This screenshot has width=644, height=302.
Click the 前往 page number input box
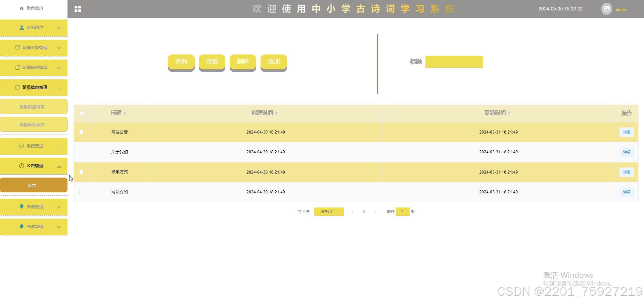click(403, 212)
